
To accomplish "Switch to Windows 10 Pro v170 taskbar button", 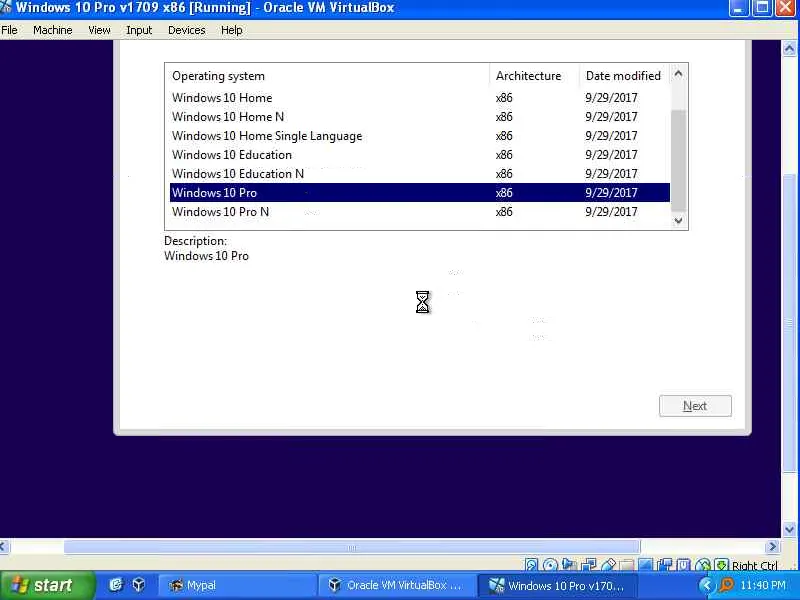I will tap(557, 585).
